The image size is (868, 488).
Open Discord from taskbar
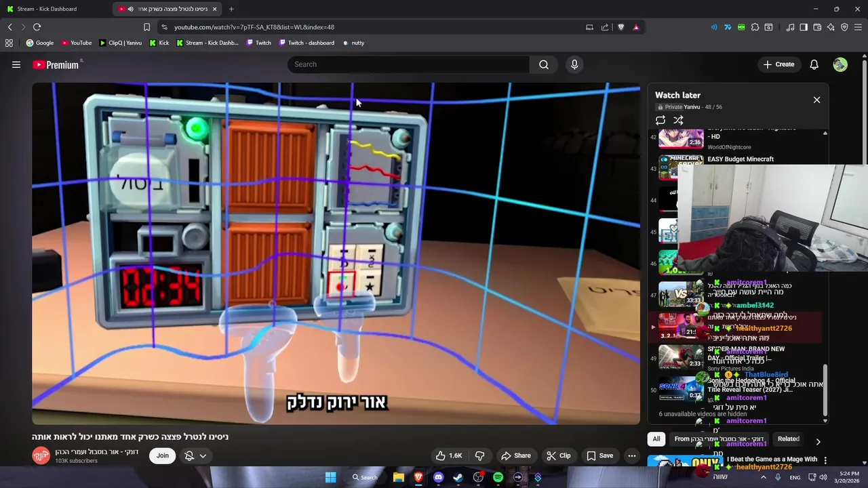[x=438, y=477]
